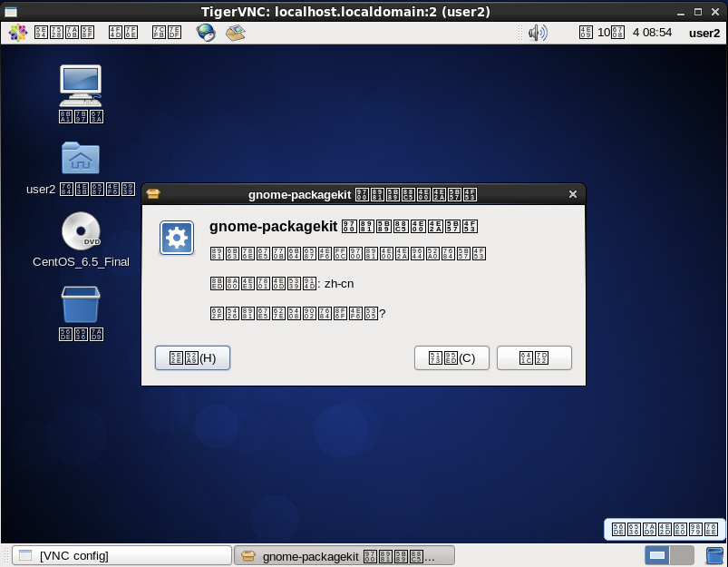Maximize the TigerVNC window
The height and width of the screenshot is (567, 728).
698,12
